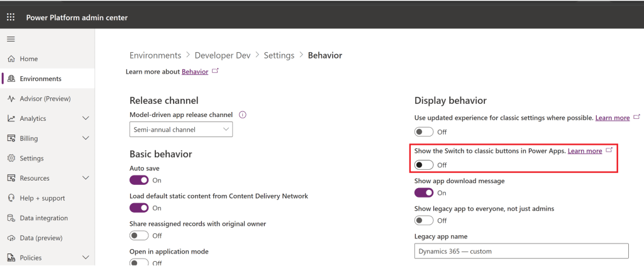Screen dimensions: 644x268
Task: Turn off the Auto save toggle
Action: (139, 180)
